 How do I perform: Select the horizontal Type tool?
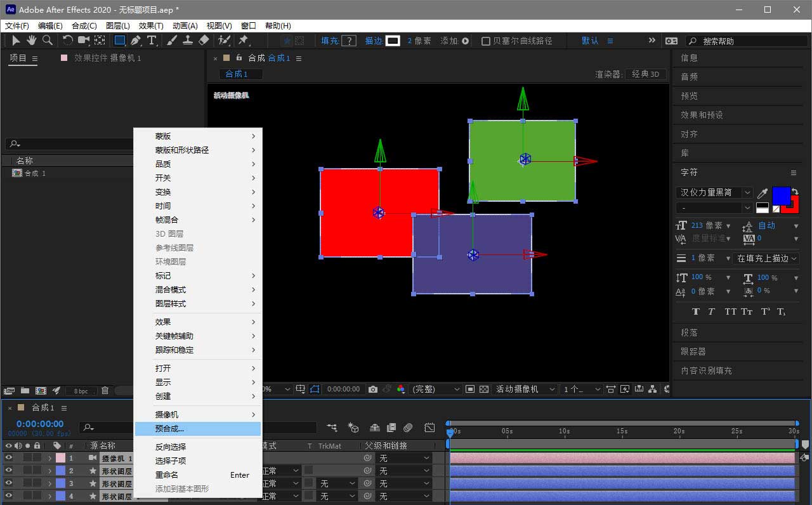tap(152, 41)
